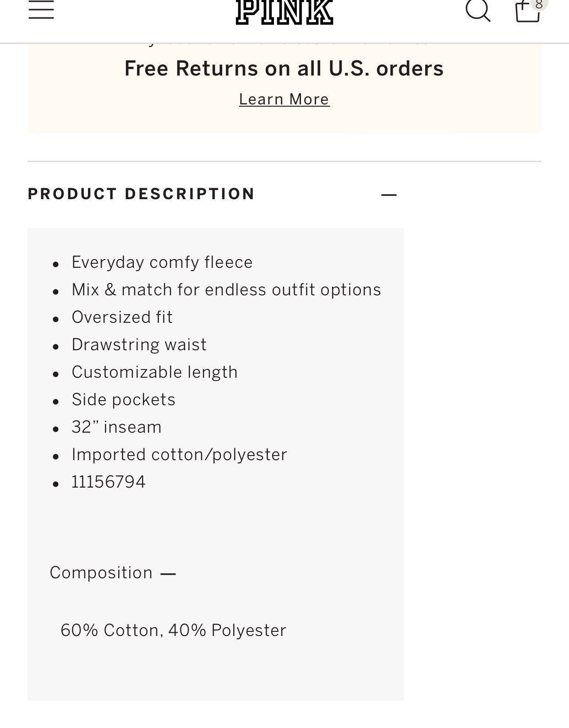Click the Drawstring waist bullet
This screenshot has width=569, height=728.
pos(139,345)
